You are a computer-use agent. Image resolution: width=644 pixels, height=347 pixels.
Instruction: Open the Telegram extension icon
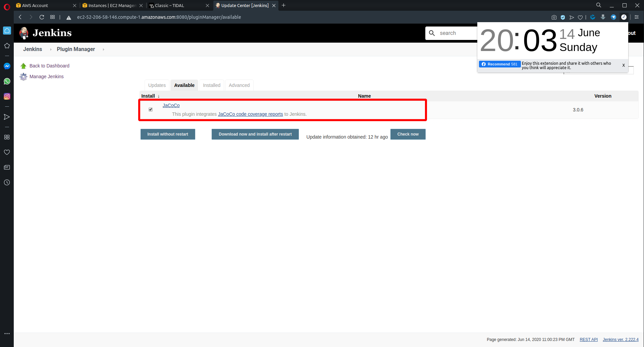613,17
